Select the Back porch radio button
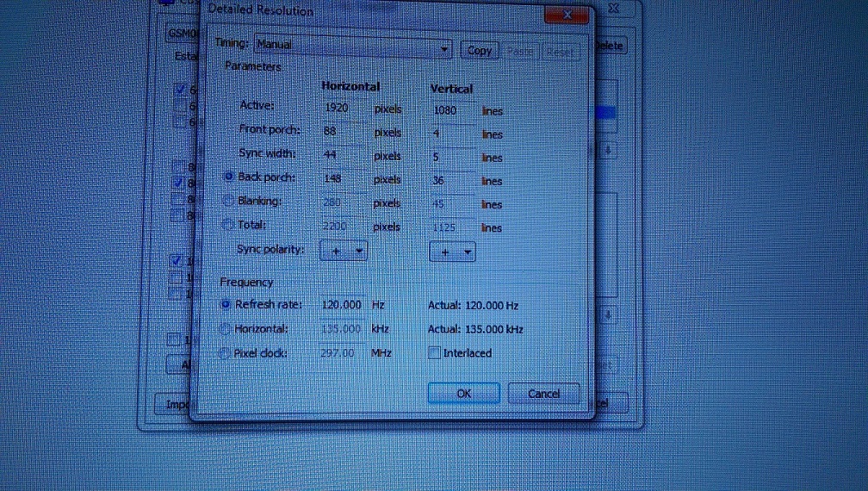This screenshot has width=868, height=491. [228, 177]
